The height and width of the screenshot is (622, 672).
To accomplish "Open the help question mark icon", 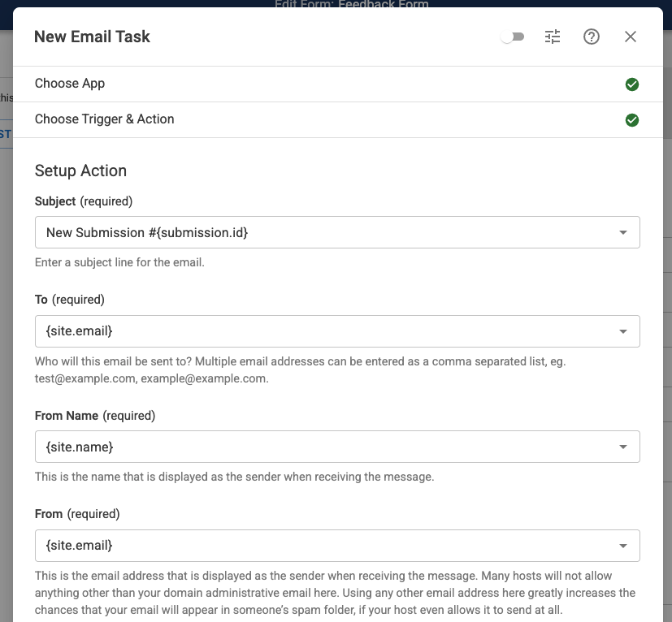I will 592,37.
